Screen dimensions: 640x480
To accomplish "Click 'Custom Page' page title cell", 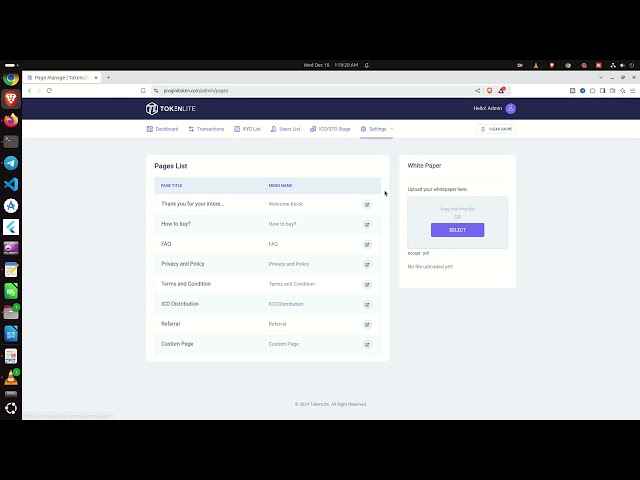I will [177, 344].
